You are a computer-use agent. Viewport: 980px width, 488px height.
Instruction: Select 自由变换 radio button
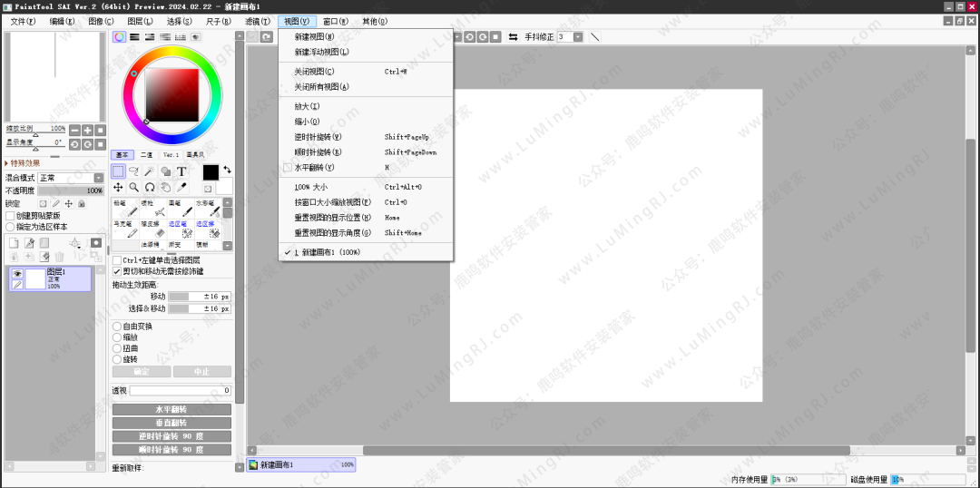pos(117,327)
